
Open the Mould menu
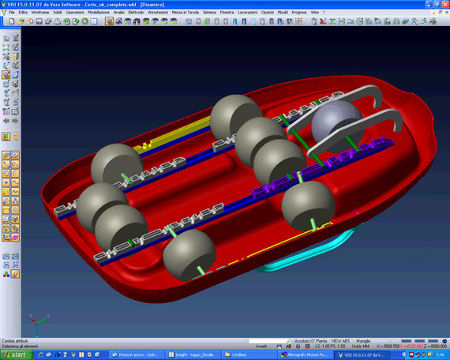[x=283, y=12]
